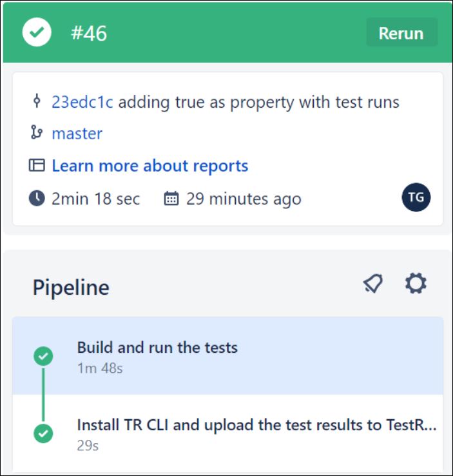Click the white success checkmark beside #46
The width and height of the screenshot is (453, 476).
pos(37,33)
